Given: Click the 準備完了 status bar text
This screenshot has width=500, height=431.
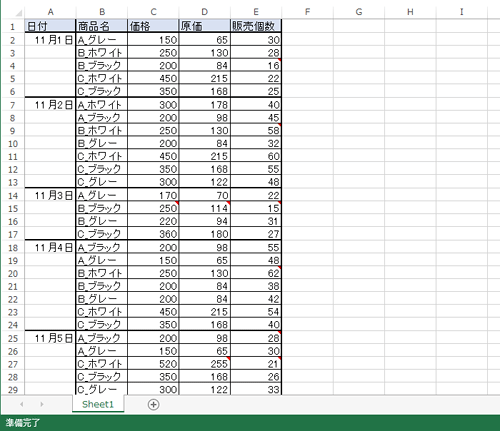Looking at the screenshot, I should (x=22, y=423).
